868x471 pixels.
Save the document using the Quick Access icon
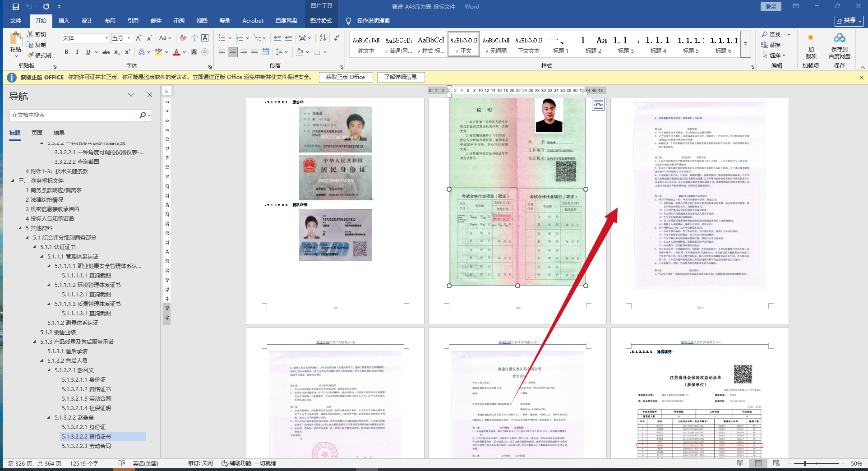coord(16,7)
